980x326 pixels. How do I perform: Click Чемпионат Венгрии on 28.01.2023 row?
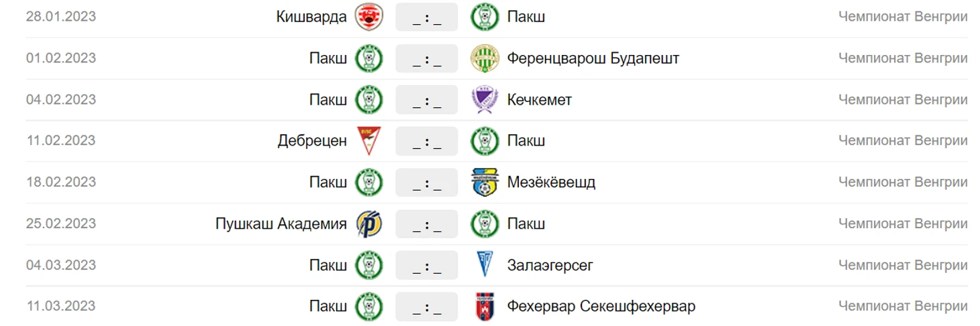point(903,17)
